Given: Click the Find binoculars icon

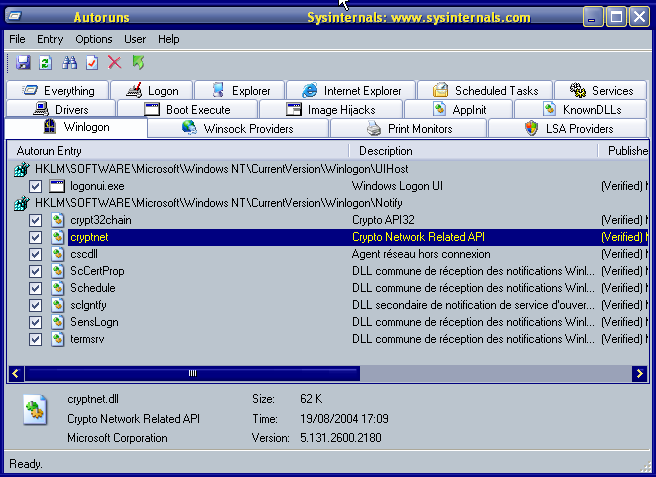Looking at the screenshot, I should click(69, 63).
